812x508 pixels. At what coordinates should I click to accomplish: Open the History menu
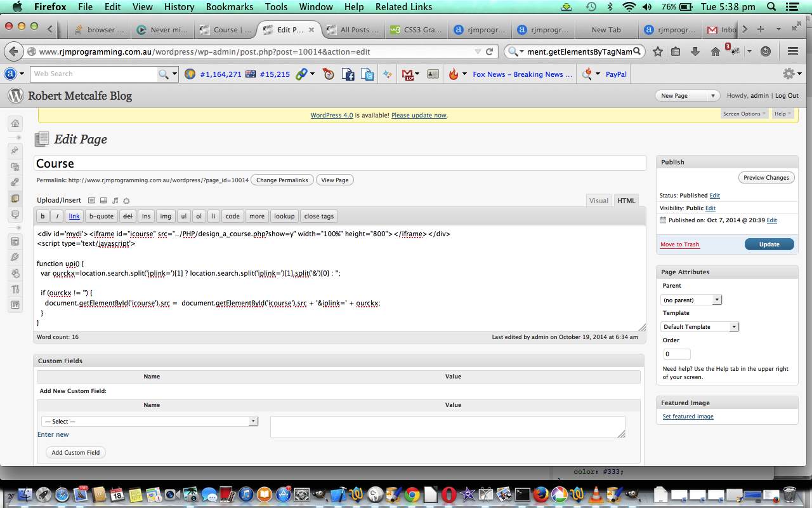[179, 7]
